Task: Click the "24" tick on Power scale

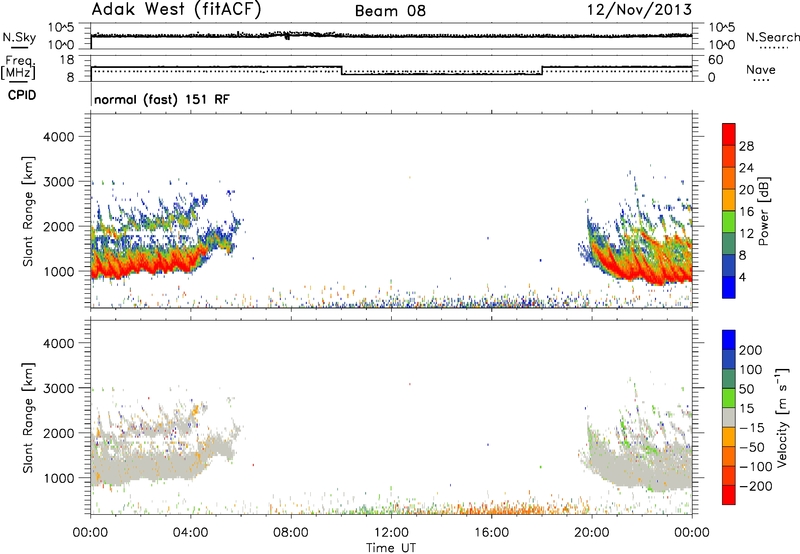Action: 746,168
